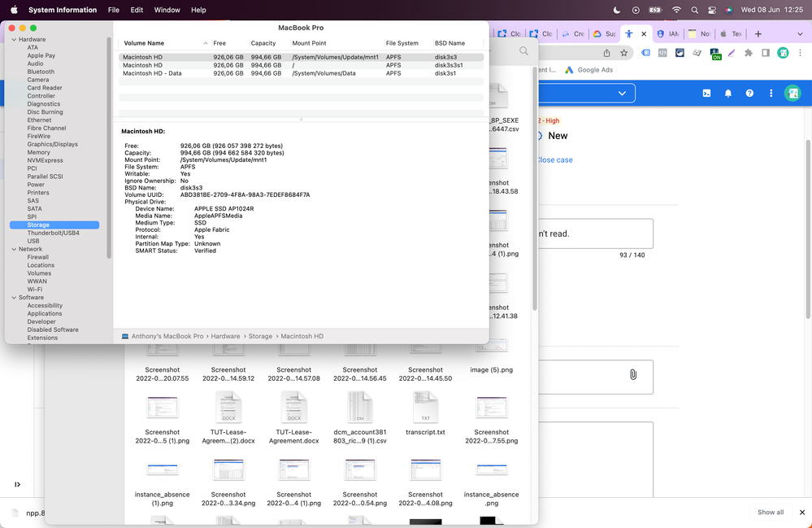This screenshot has width=812, height=528.
Task: Click the Siri icon in menu bar
Action: [728, 10]
